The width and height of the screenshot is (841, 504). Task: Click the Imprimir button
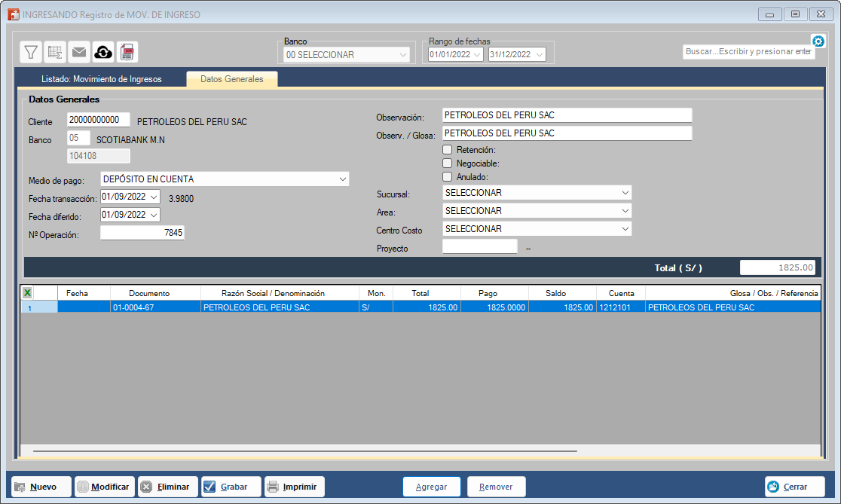295,487
